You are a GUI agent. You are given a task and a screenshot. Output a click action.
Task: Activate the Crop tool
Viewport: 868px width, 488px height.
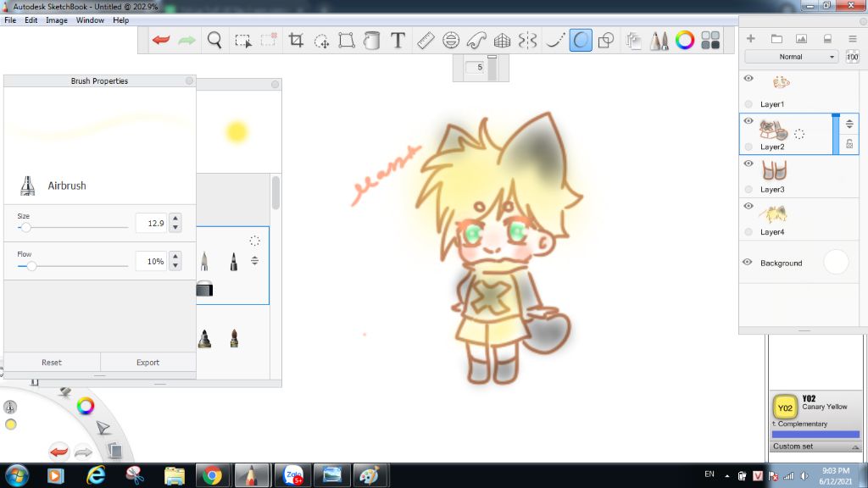click(296, 40)
